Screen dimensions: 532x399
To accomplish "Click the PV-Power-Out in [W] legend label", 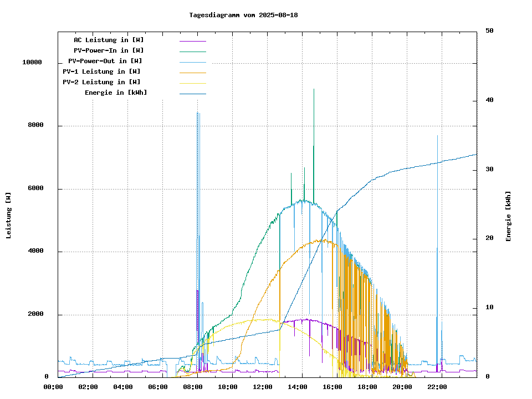I will click(x=105, y=61).
